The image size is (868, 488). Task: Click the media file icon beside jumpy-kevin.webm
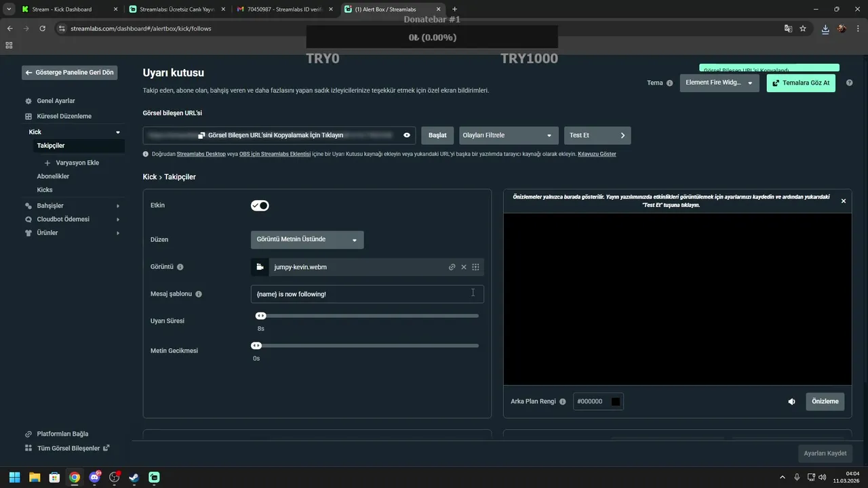[260, 267]
